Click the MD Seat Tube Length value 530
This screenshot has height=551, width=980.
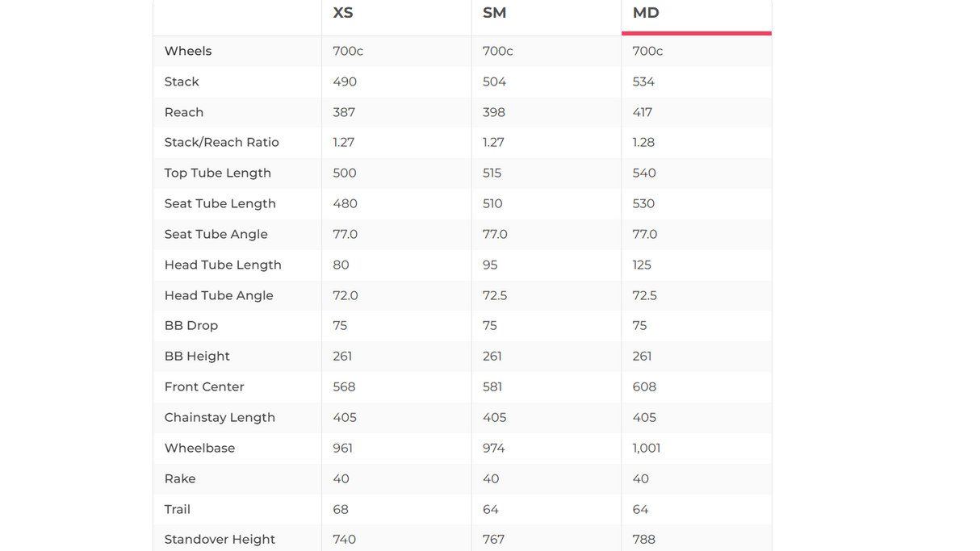pyautogui.click(x=643, y=203)
